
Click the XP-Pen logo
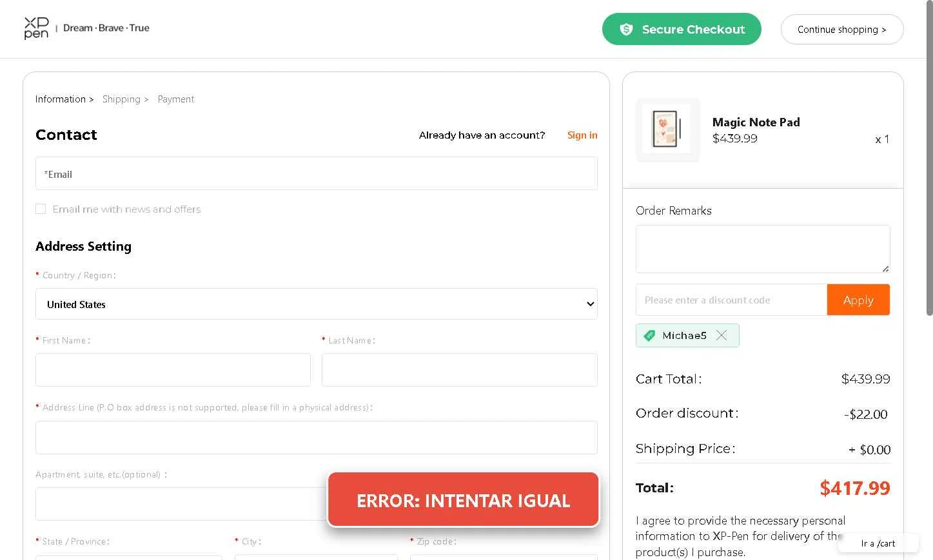click(36, 28)
